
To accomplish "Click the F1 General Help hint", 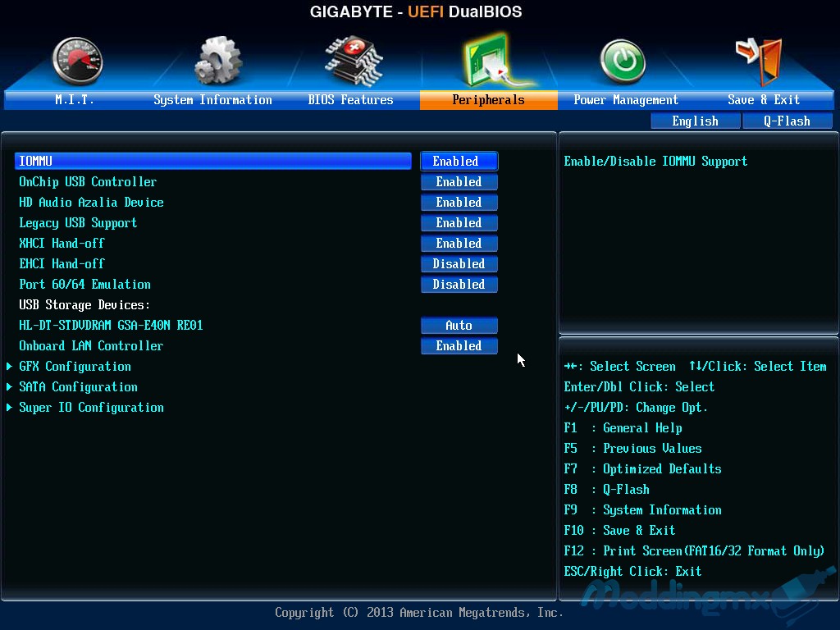I will pyautogui.click(x=623, y=428).
